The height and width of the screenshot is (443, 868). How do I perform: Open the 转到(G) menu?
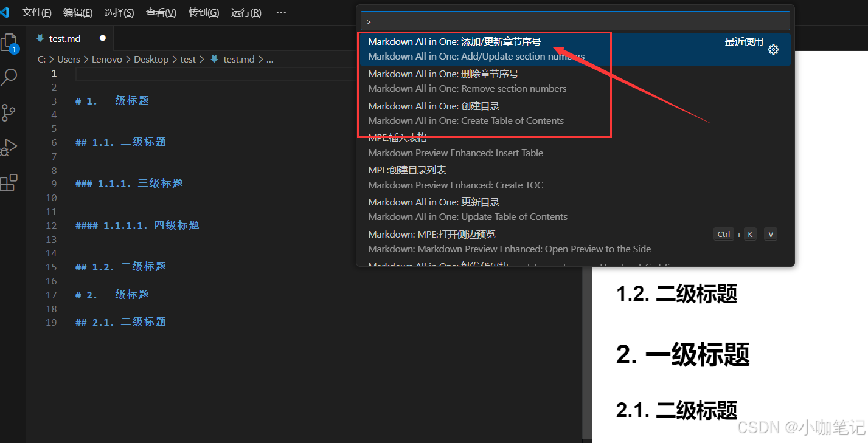[204, 13]
